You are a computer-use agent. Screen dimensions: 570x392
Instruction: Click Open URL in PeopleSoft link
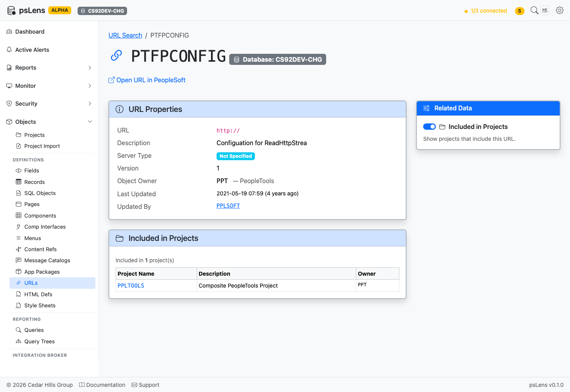147,80
